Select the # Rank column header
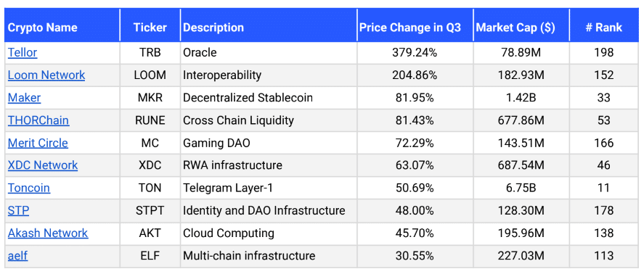Screen dimensions: 644x274 point(604,28)
